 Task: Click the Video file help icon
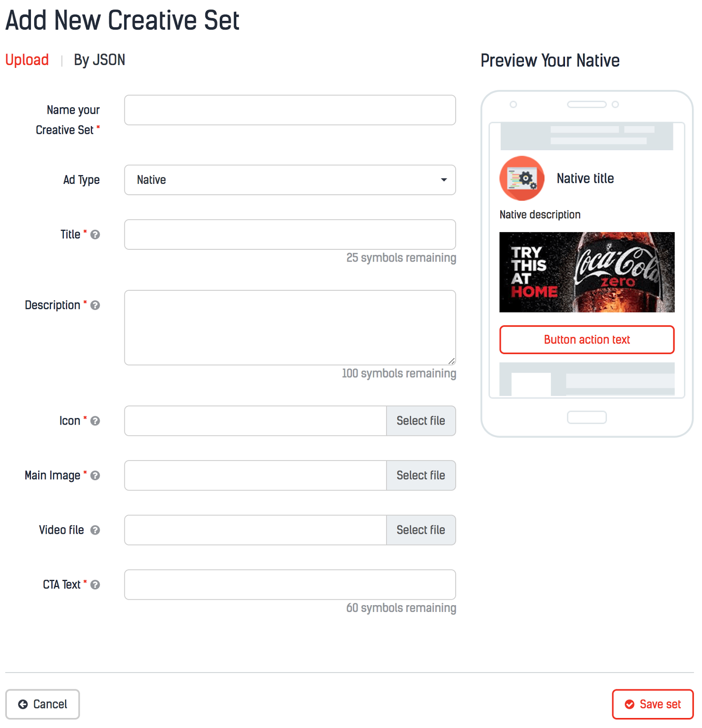95,530
